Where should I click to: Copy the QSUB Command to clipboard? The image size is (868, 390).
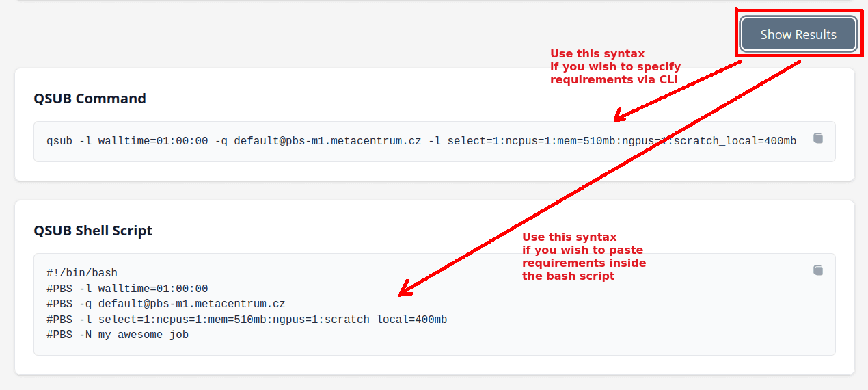[818, 138]
